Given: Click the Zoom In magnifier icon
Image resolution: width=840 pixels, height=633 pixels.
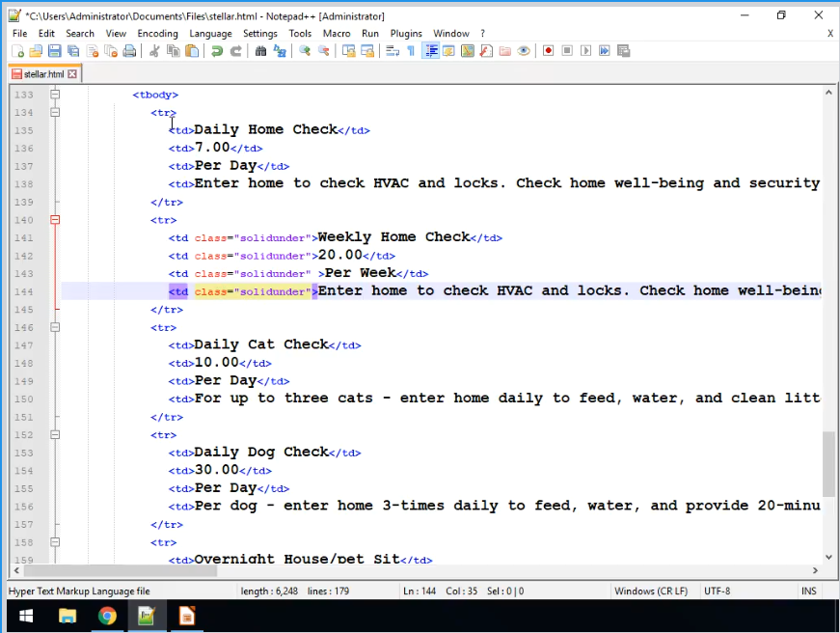Looking at the screenshot, I should coord(305,51).
